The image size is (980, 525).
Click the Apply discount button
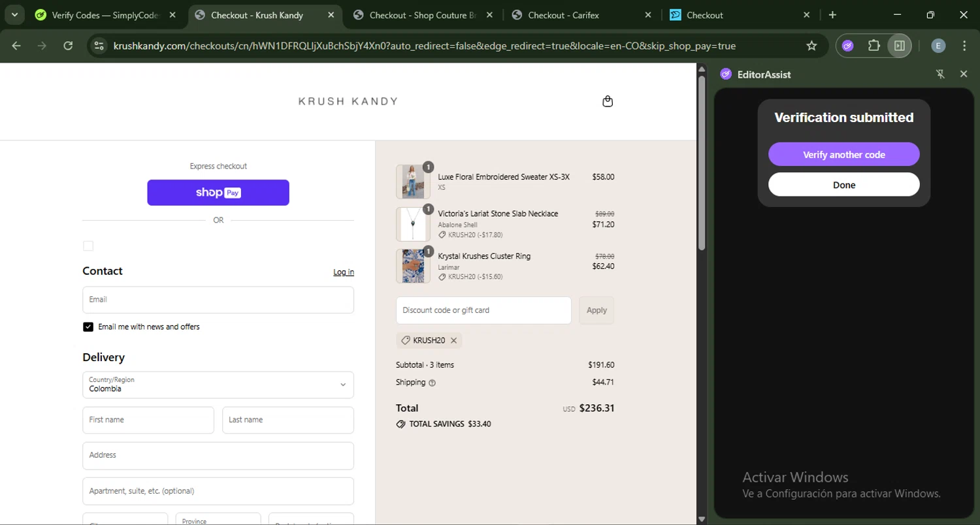click(x=596, y=310)
